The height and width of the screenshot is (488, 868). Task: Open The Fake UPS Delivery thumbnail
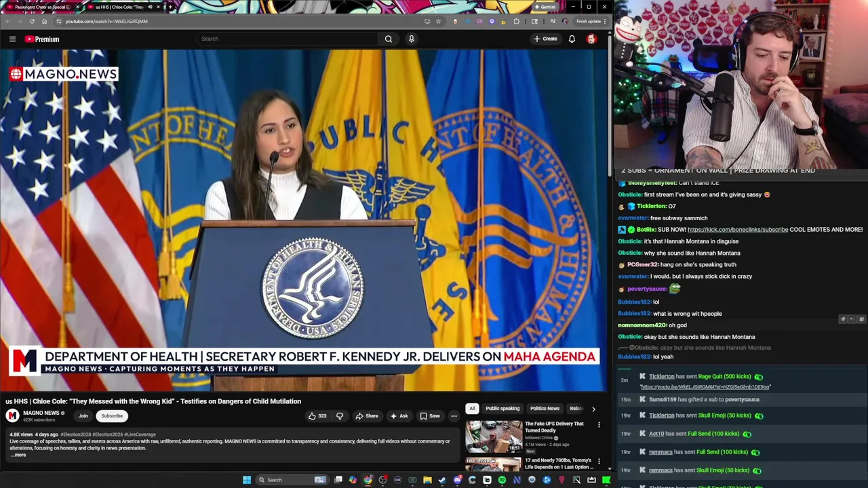(493, 436)
